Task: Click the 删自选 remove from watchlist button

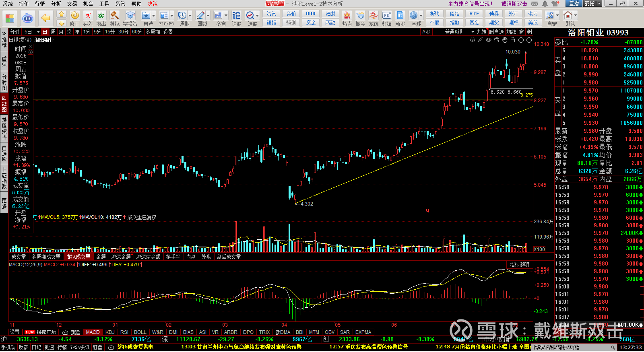Action: 496,32
